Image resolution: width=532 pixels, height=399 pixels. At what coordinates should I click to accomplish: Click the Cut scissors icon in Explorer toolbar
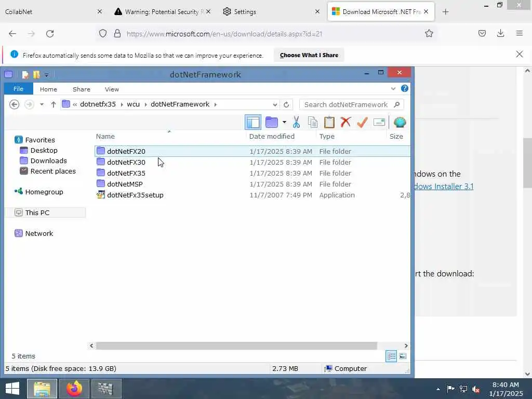[296, 122]
